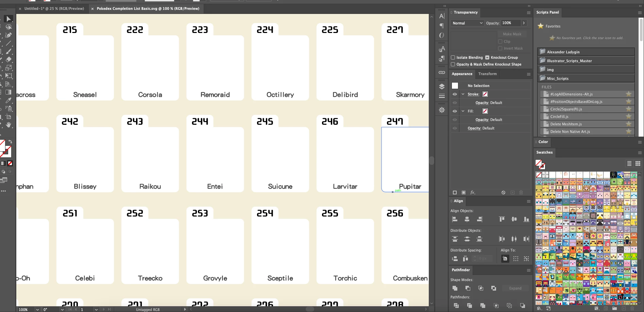
Task: Click Horizontal Align Center icon
Action: [x=467, y=219]
